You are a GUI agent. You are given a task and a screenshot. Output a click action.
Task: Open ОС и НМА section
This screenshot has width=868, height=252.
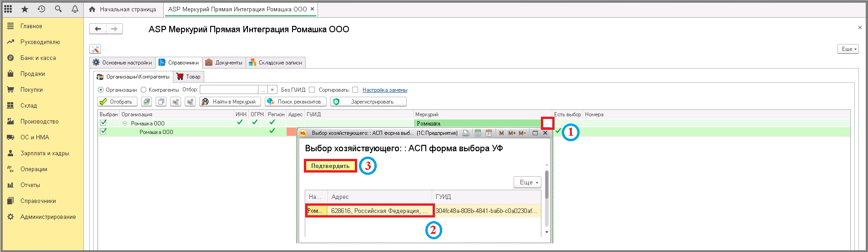click(x=35, y=138)
